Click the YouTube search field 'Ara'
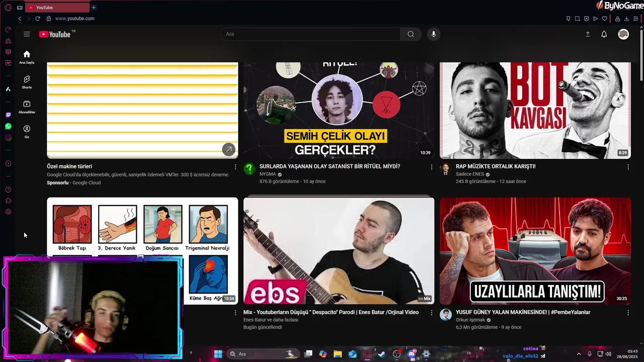The height and width of the screenshot is (362, 644). click(x=310, y=34)
